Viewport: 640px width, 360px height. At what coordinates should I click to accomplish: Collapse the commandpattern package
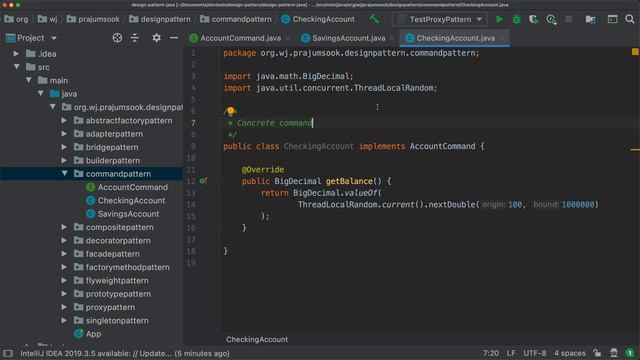coord(64,173)
